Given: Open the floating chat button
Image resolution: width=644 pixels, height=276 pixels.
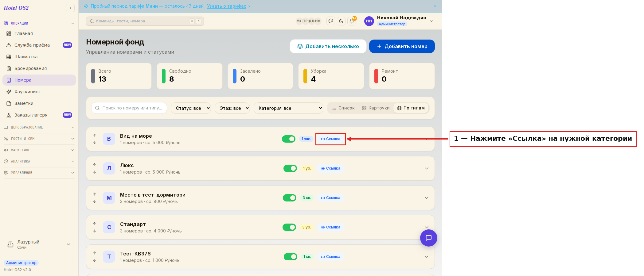Looking at the screenshot, I should 428,238.
